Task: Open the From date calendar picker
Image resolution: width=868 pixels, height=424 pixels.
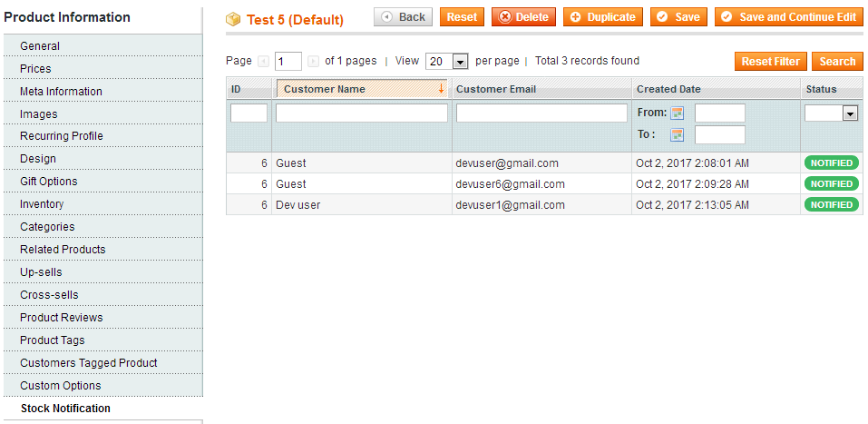Action: coord(677,113)
